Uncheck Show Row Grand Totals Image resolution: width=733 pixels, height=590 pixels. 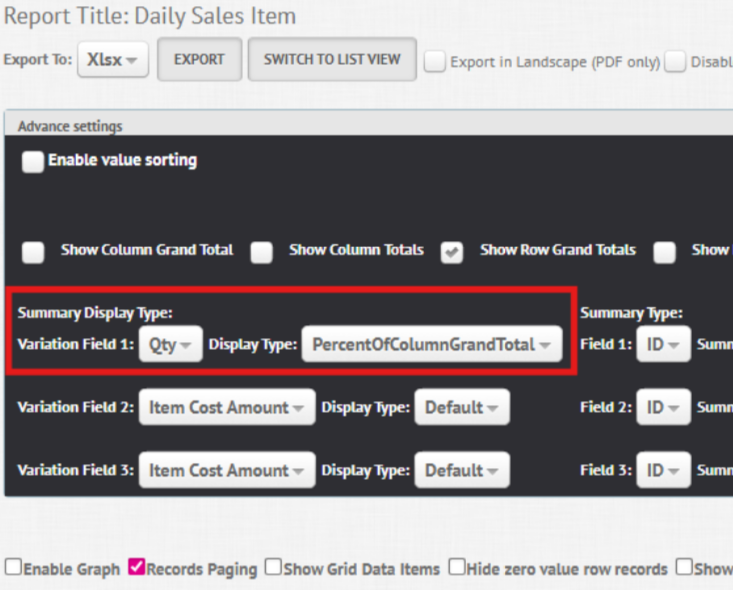point(453,252)
